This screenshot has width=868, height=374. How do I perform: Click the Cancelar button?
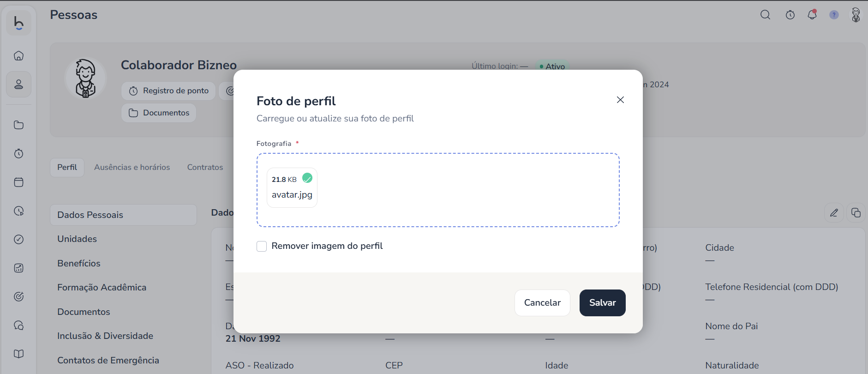[542, 303]
